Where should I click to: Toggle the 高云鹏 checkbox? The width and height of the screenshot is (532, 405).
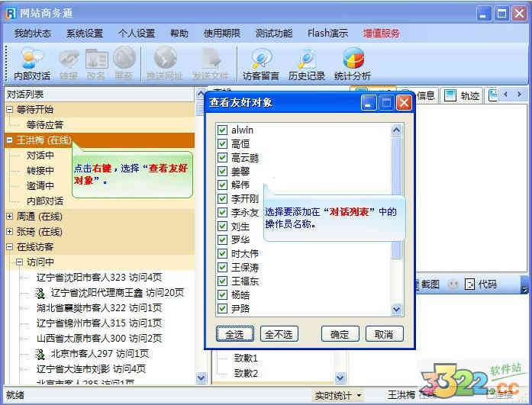(x=223, y=158)
